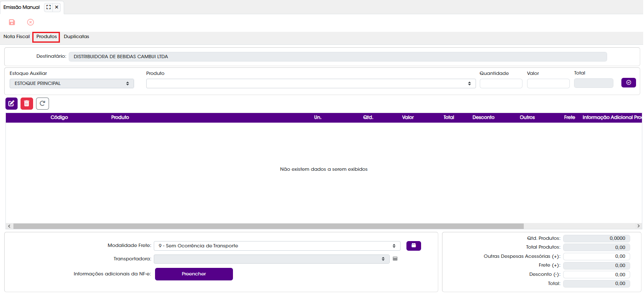Click the Informação Adicional column header
Image resolution: width=644 pixels, height=298 pixels.
612,118
